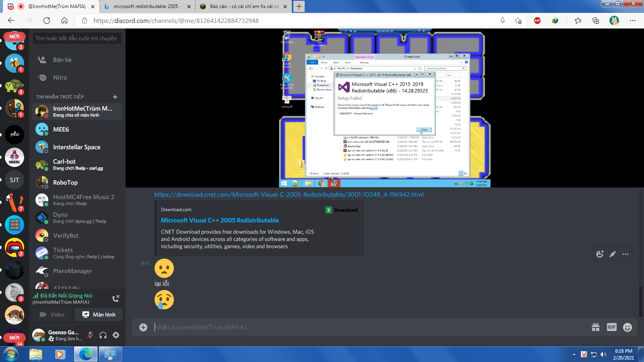Open the SJT server icon

(14, 180)
